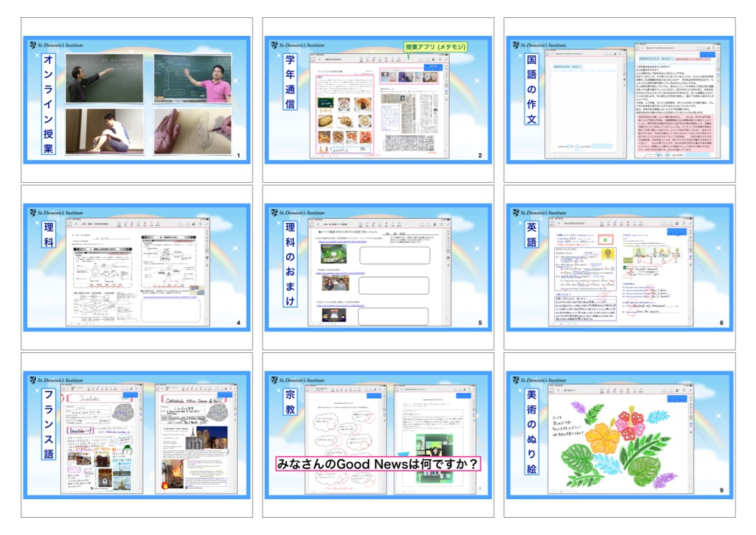The width and height of the screenshot is (756, 535).
Task: Click the speech-bubble worksheet in 宗教 slide
Action: tap(345, 439)
